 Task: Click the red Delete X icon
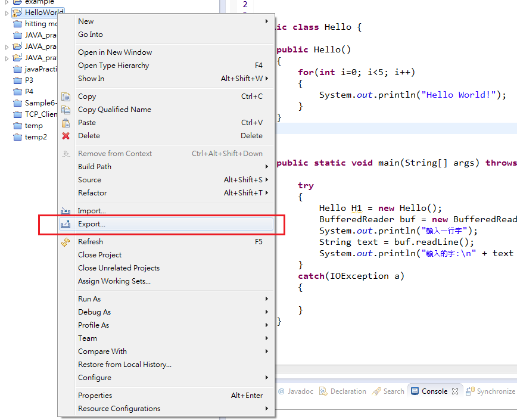(x=66, y=135)
